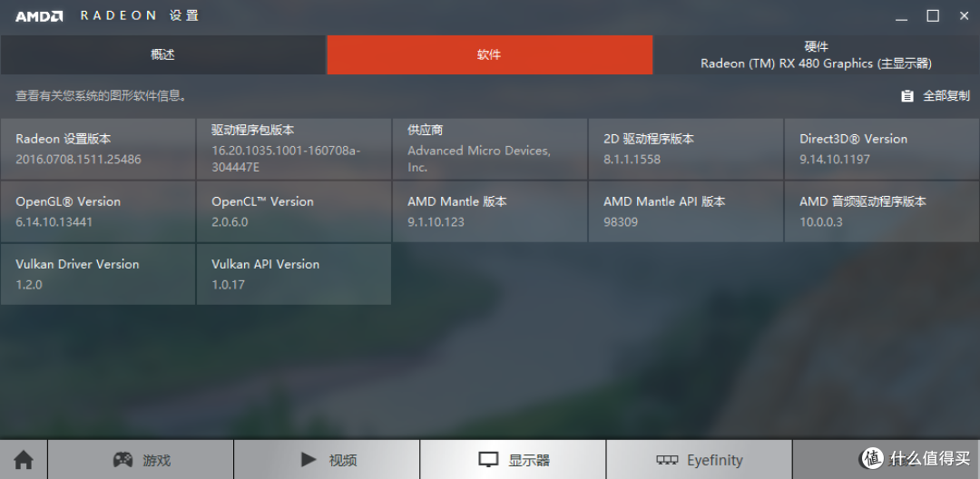Select AMD Mantle version 9.1.10.123
This screenshot has width=980, height=479.
pos(436,221)
